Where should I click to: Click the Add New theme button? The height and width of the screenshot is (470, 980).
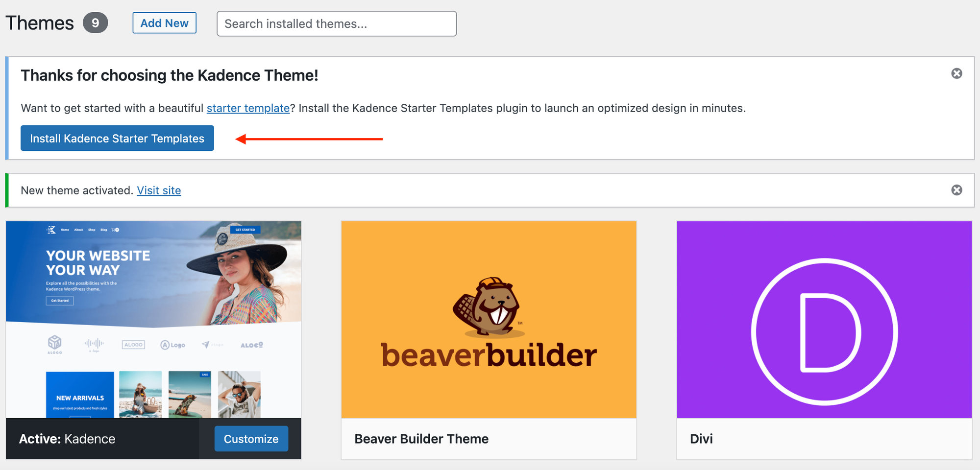[164, 23]
